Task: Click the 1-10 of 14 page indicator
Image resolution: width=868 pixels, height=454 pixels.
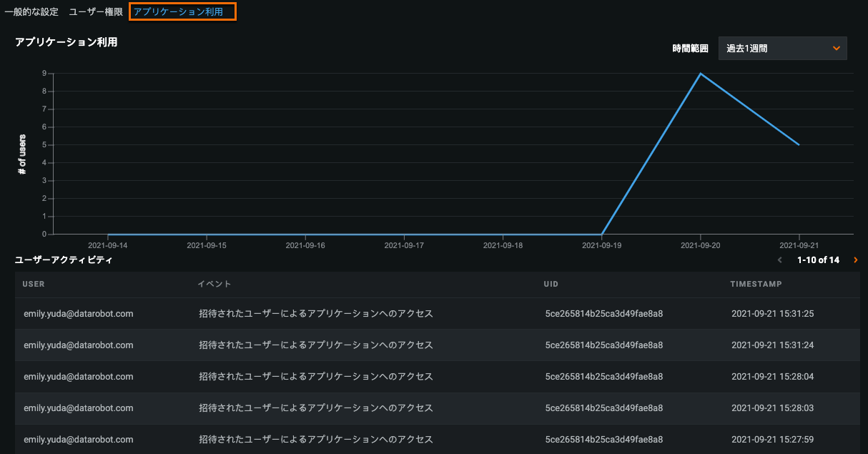Action: pyautogui.click(x=818, y=260)
